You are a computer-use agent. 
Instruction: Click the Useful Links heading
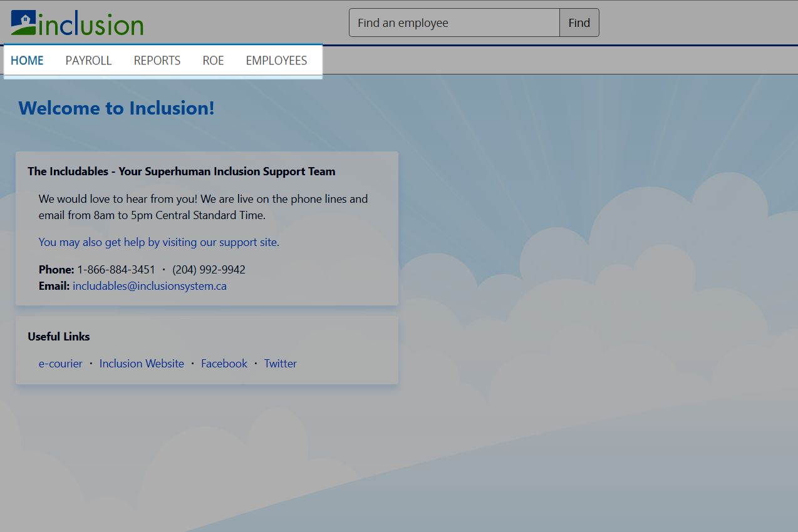[59, 337]
